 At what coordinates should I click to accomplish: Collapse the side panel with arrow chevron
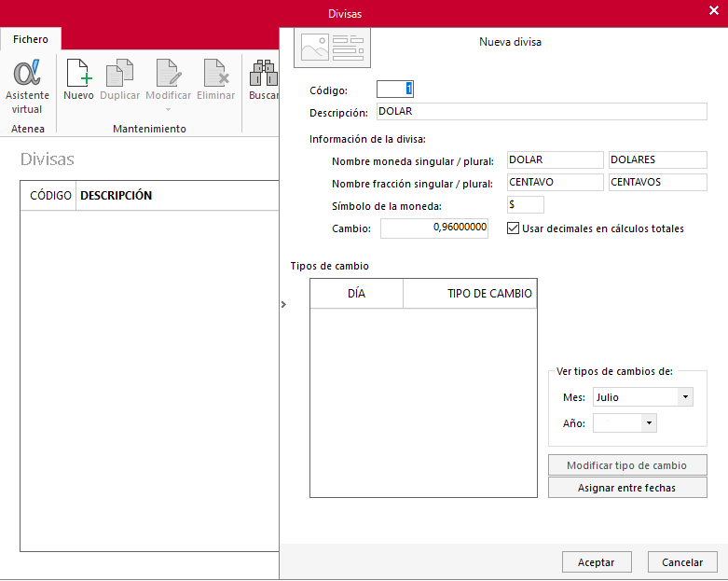(283, 305)
